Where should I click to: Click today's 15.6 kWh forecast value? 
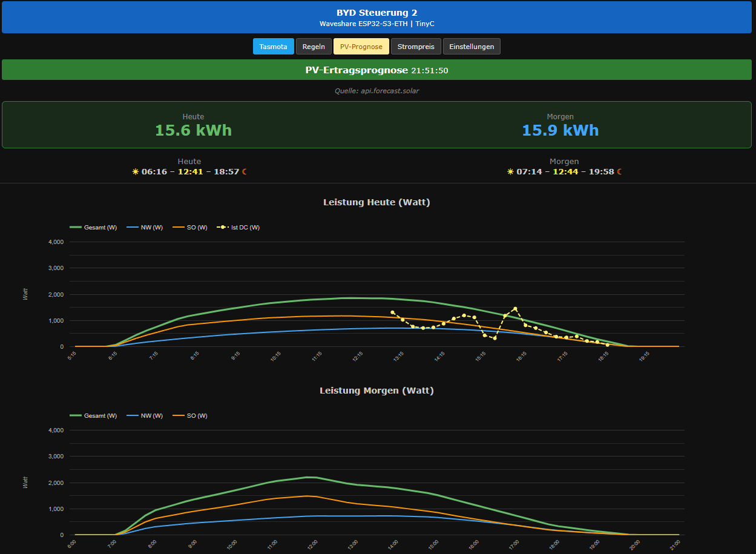[193, 130]
